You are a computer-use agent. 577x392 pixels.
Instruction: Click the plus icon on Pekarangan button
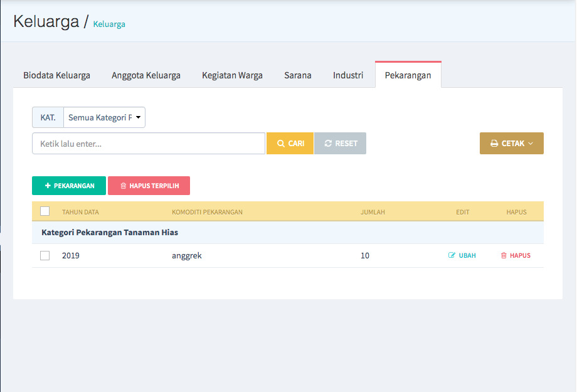[x=48, y=186]
